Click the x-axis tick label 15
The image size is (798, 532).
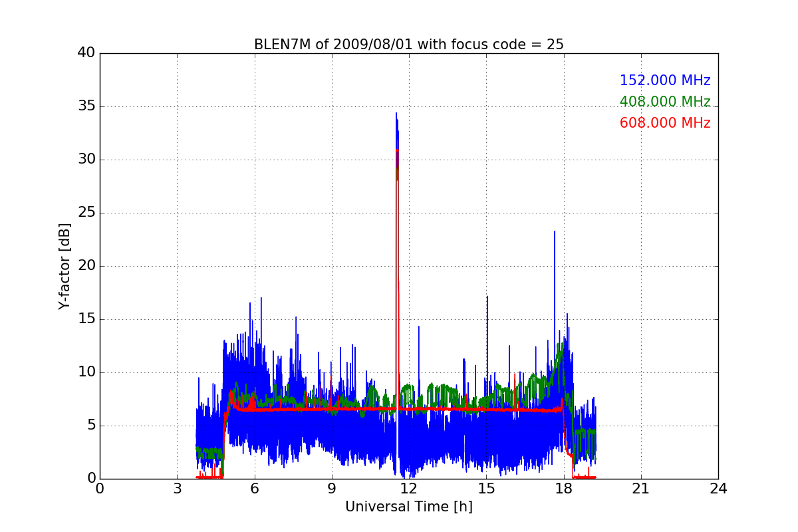[x=486, y=489]
